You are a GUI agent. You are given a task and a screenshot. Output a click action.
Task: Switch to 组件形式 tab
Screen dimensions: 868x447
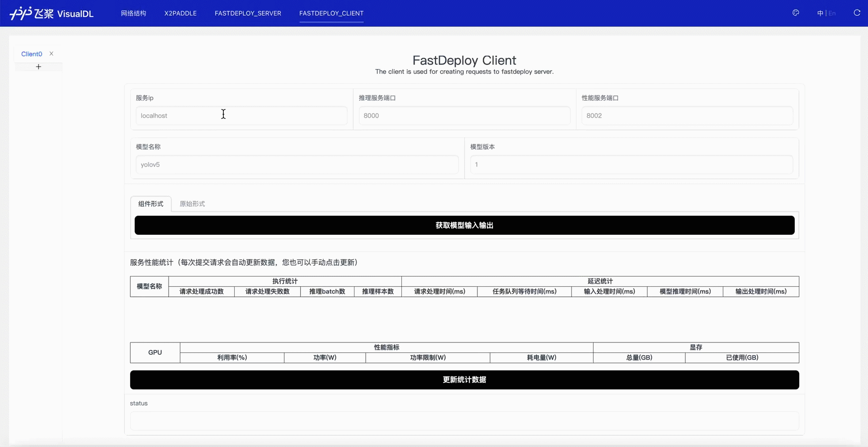tap(151, 204)
